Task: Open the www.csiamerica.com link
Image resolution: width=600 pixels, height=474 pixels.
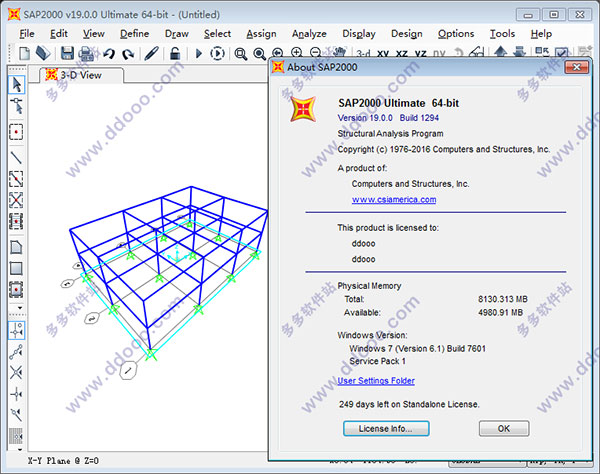Action: click(394, 199)
